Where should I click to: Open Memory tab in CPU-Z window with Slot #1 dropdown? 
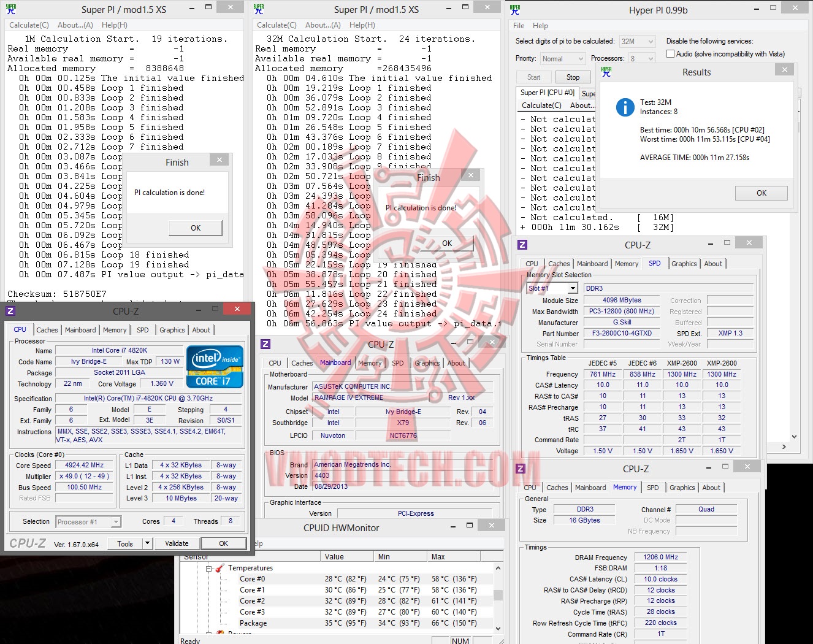tap(627, 264)
